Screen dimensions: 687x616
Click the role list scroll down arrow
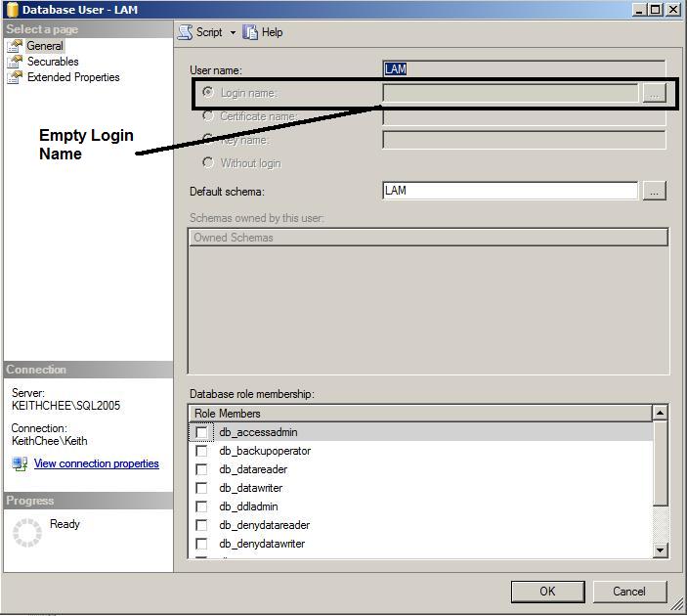click(660, 550)
